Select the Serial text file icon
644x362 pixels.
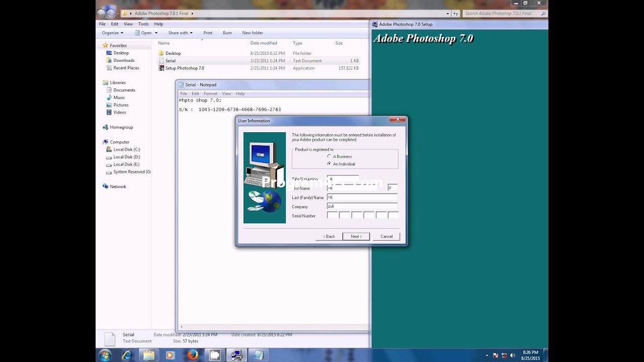tap(161, 61)
